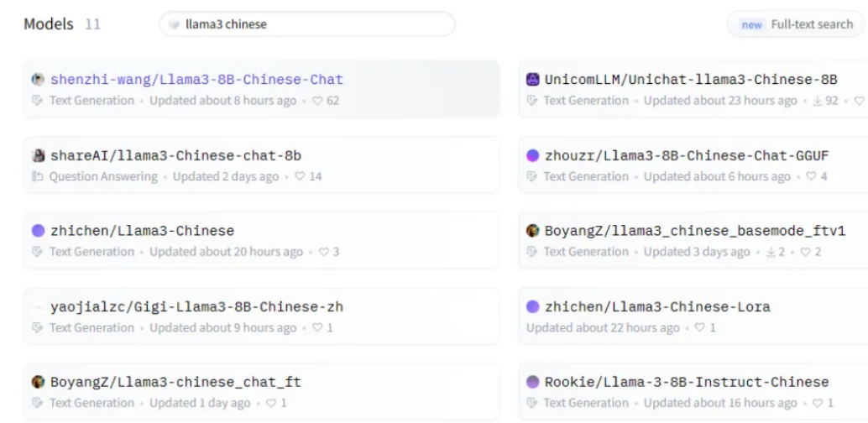Click heart icon on zhichen/Llama3-Chinese card
Screen dimensions: 868x423
click(x=324, y=252)
